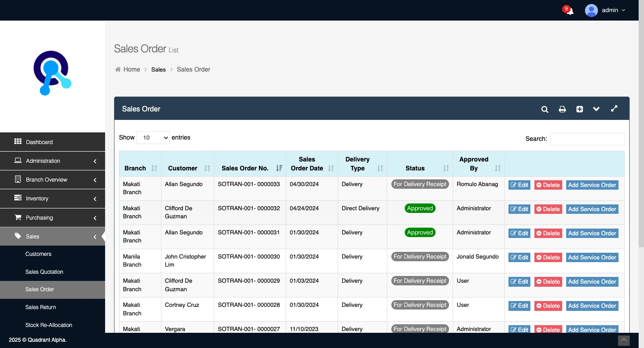Edit sales order SOTRAN-001- 0000033
Viewport: 644px width, 348px height.
point(519,185)
